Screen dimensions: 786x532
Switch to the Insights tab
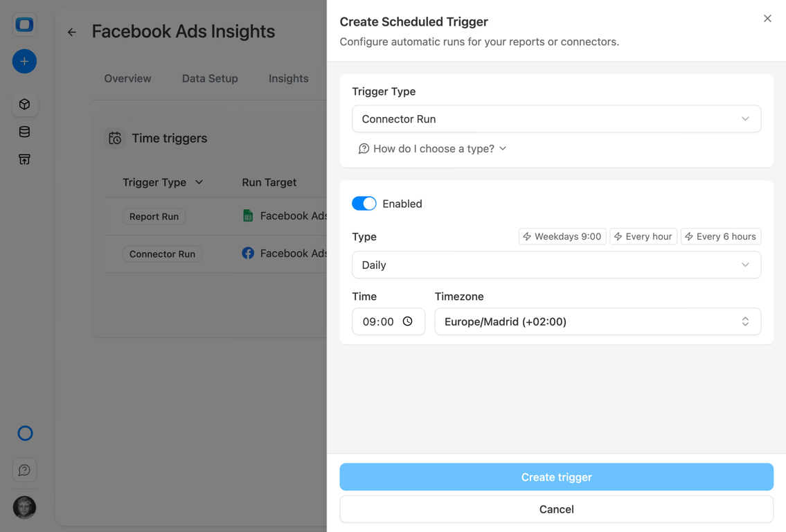(x=288, y=79)
